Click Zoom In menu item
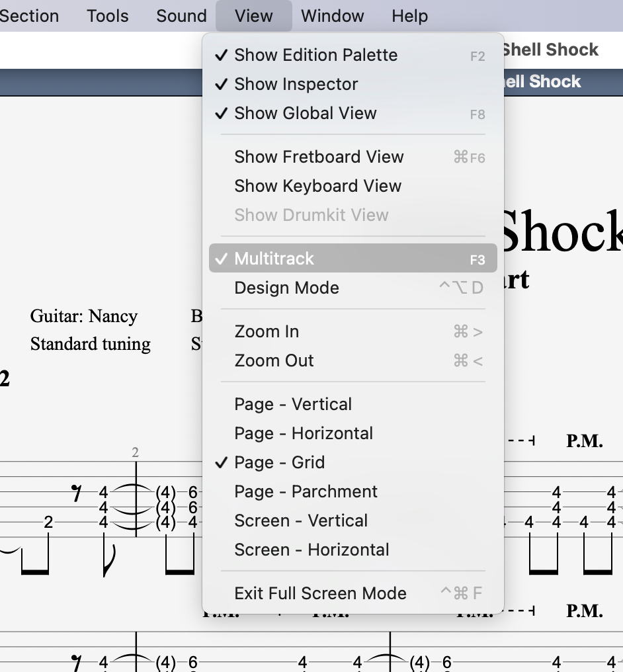623x672 pixels. tap(353, 332)
